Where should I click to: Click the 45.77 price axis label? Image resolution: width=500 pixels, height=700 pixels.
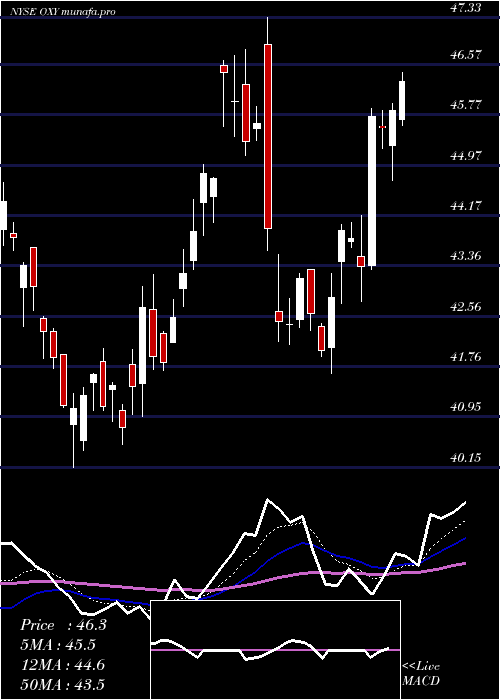coord(466,105)
